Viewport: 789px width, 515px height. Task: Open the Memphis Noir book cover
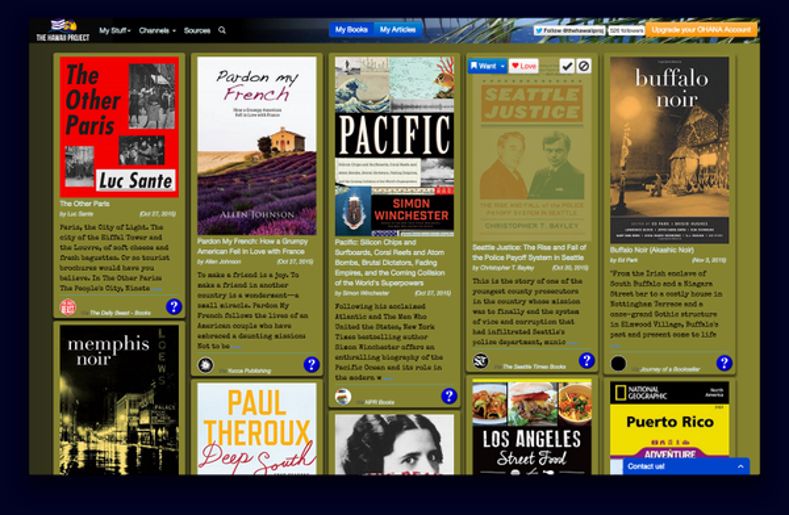[119, 398]
